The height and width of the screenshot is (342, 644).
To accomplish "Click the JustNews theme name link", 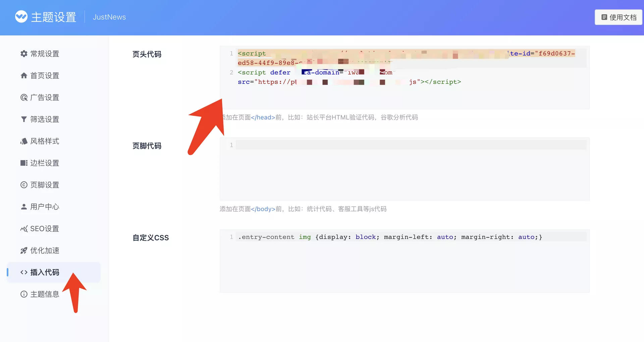I will 109,17.
